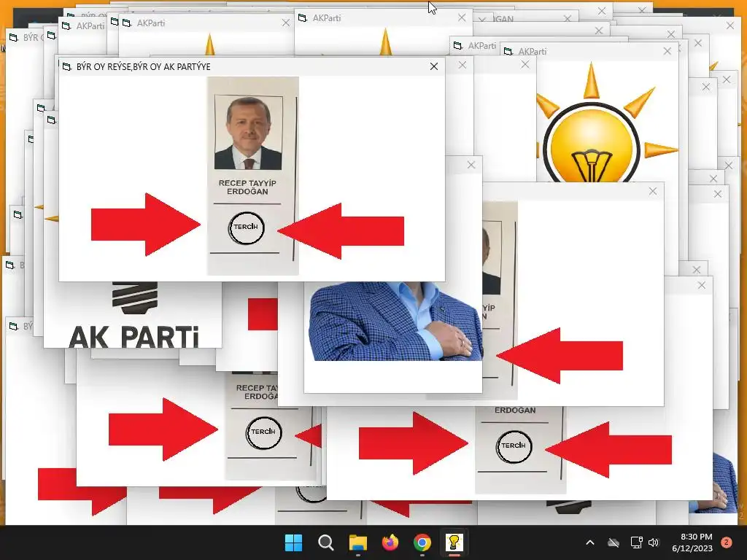Click the Erdoğan portrait in the front window
Image resolution: width=747 pixels, height=560 pixels.
coord(248,133)
